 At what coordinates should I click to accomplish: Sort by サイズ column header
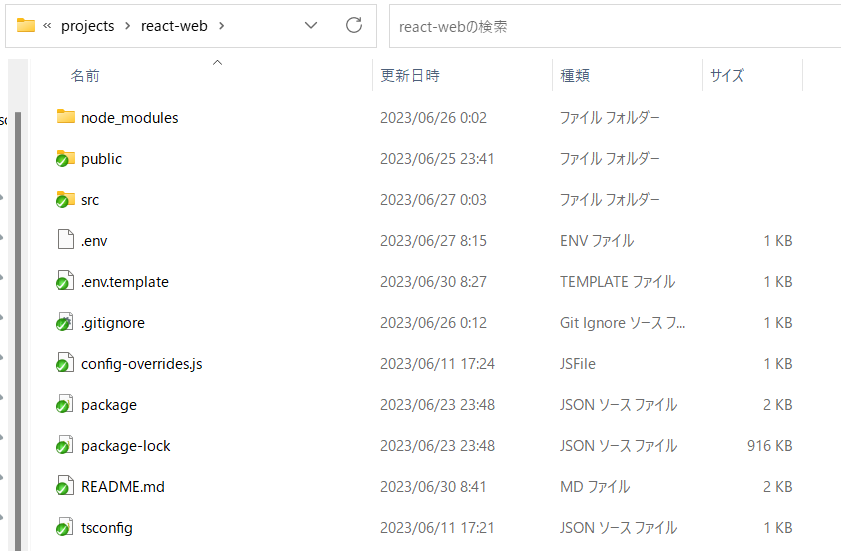(x=727, y=76)
